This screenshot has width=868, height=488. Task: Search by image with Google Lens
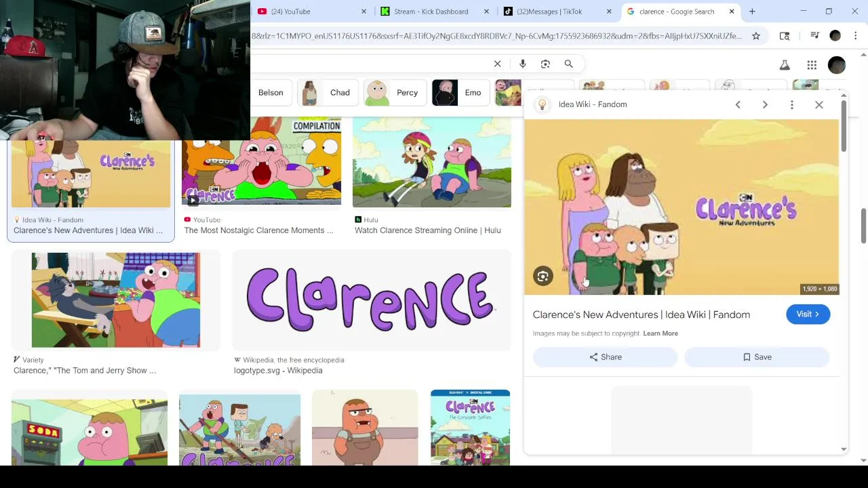point(545,64)
